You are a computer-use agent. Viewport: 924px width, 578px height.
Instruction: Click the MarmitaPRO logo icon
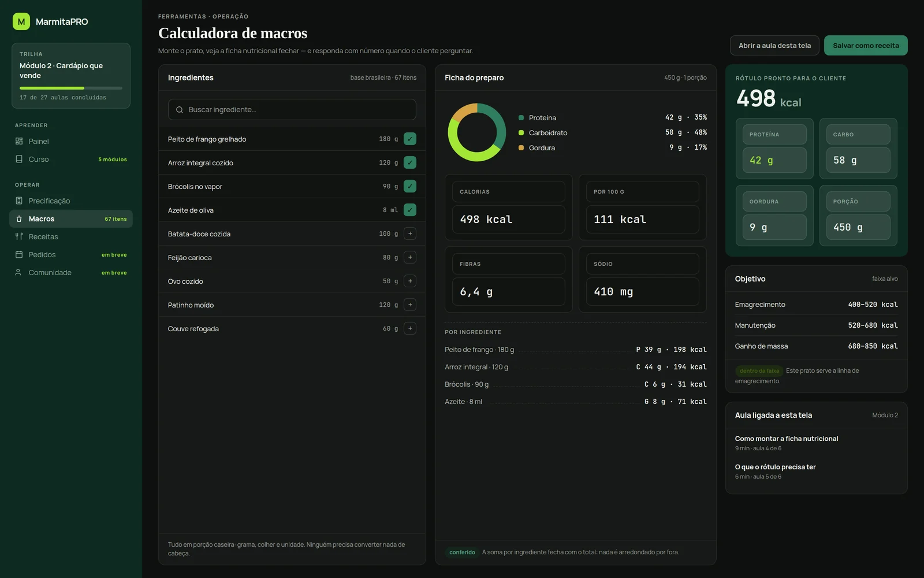(21, 21)
